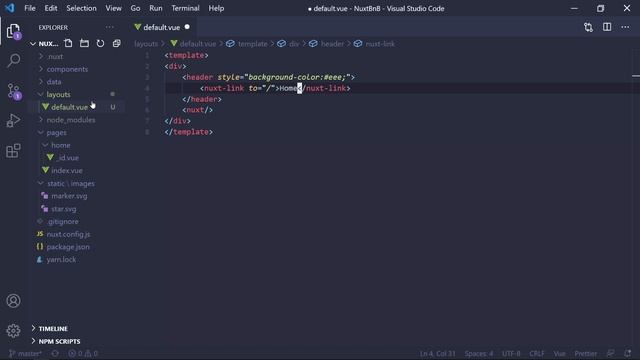Screen dimensions: 640x360
Task: Refresh the Explorer file tree
Action: click(x=100, y=43)
